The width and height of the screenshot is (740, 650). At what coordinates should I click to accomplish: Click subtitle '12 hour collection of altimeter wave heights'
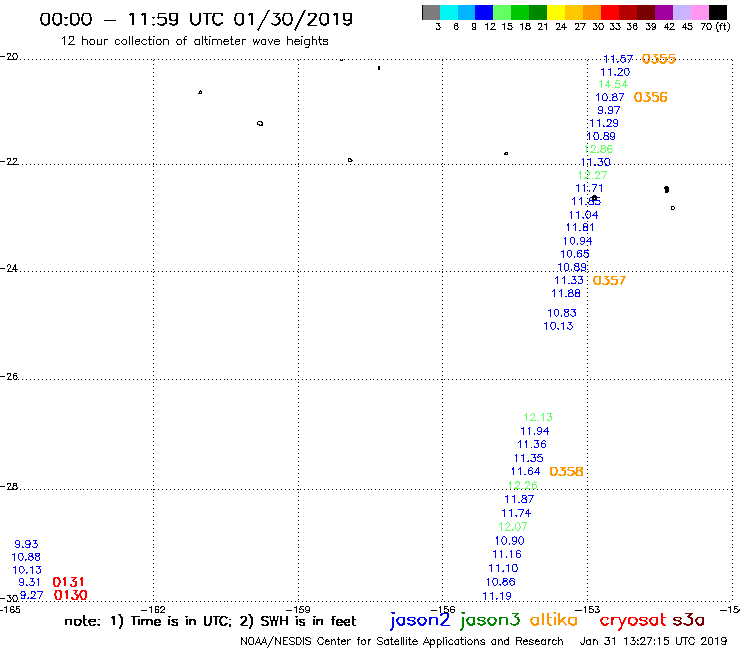[194, 41]
